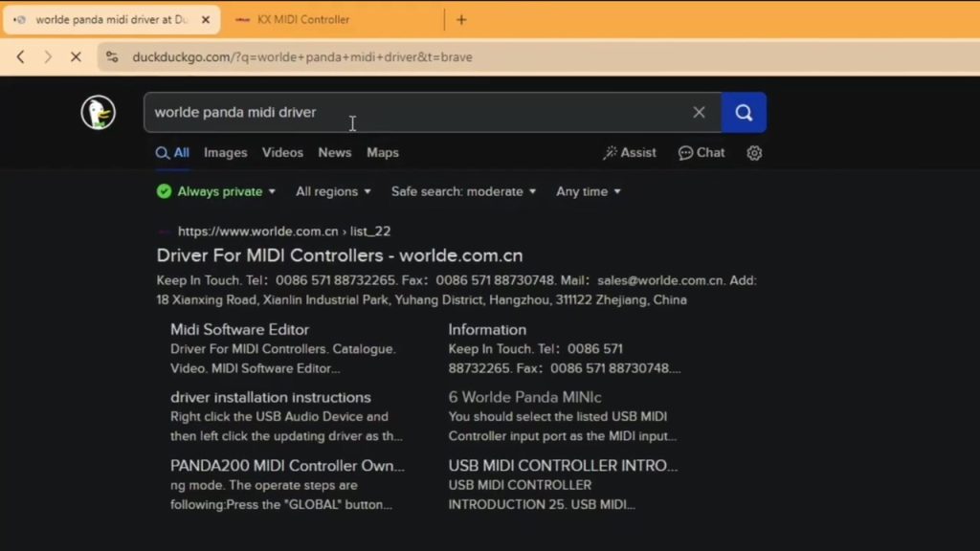
Task: Click text "Driver For MIDI Controllers. Catalogue."
Action: 283,349
